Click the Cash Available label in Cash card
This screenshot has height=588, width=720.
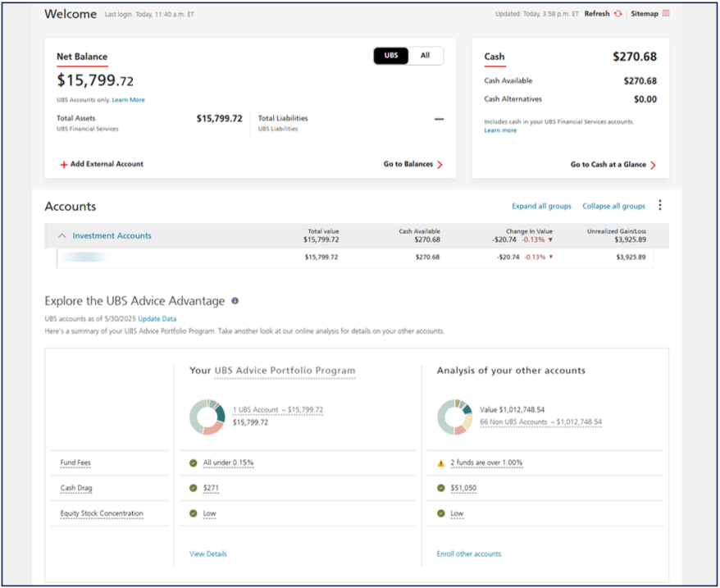pyautogui.click(x=508, y=80)
